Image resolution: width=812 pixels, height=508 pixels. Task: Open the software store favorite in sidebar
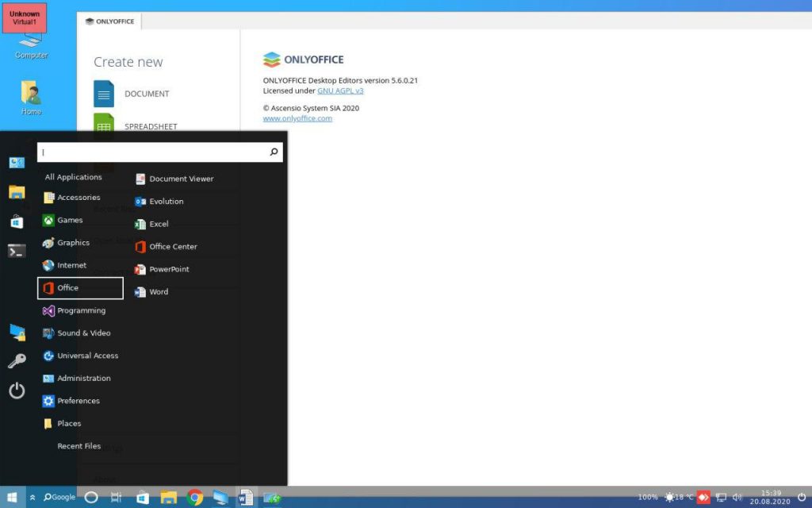[x=17, y=222]
